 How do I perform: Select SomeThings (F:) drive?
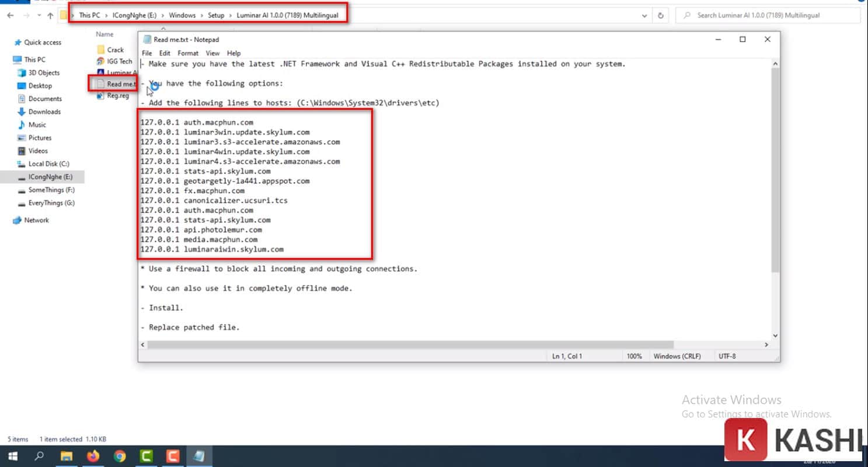click(x=46, y=190)
